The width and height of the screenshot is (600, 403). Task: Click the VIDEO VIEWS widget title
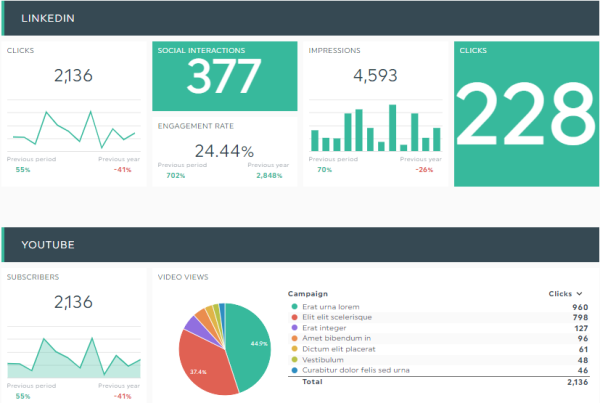point(183,277)
